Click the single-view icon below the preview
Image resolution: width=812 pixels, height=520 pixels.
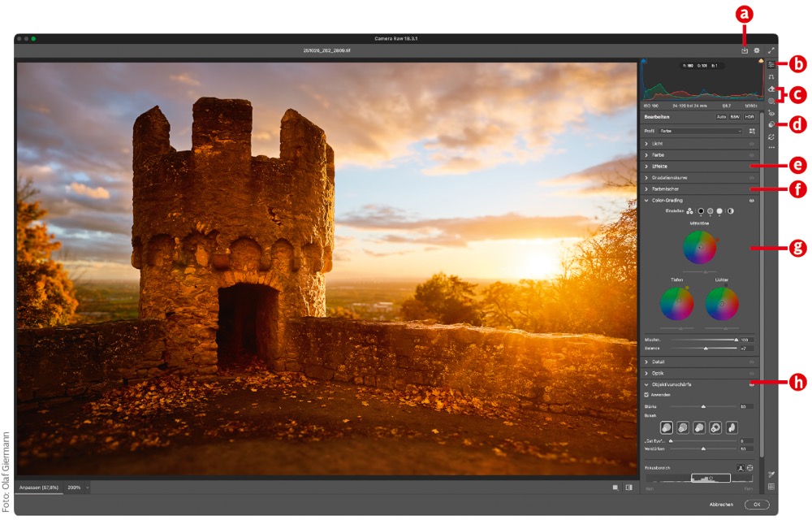(615, 487)
